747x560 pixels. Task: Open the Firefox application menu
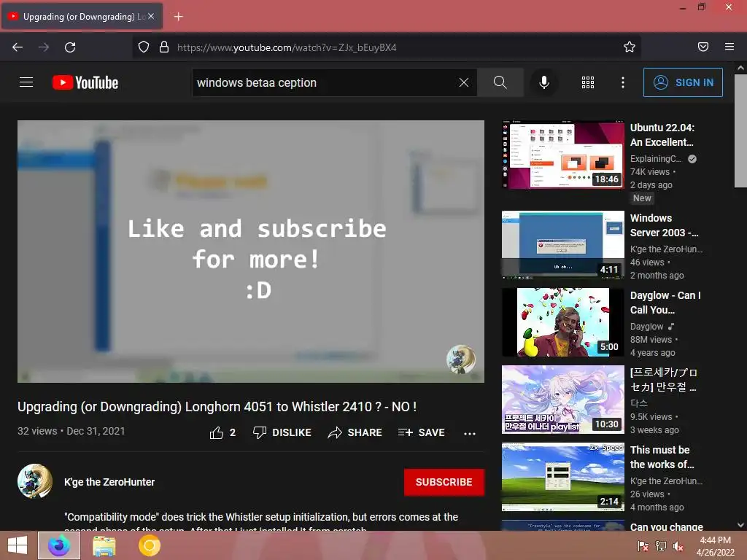[729, 47]
